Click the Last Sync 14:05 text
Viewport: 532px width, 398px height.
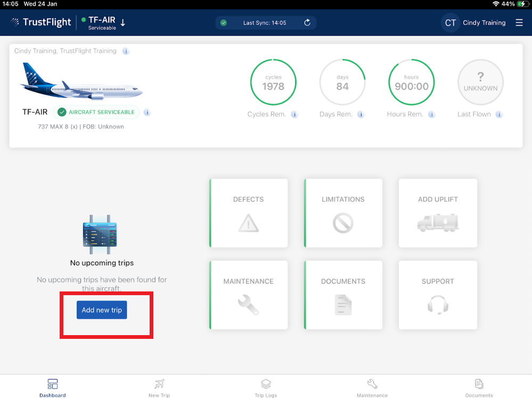pos(265,23)
